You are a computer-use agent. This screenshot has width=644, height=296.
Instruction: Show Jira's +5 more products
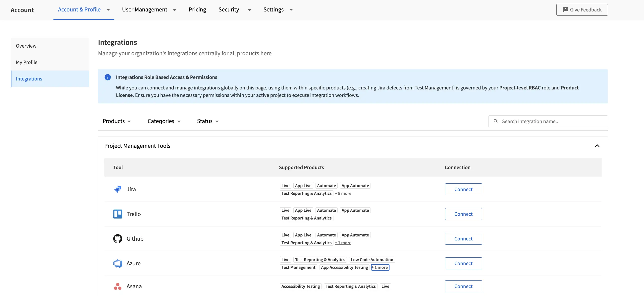(343, 193)
